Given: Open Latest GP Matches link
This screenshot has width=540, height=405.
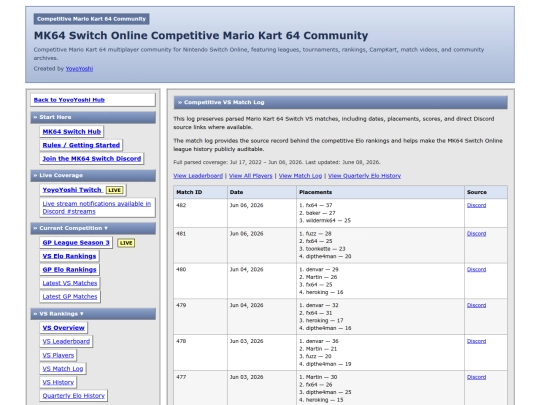Looking at the screenshot, I should coord(70,297).
